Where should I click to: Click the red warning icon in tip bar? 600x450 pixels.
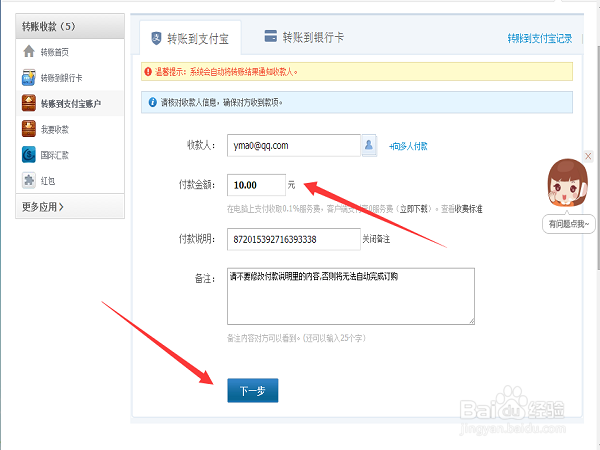148,71
